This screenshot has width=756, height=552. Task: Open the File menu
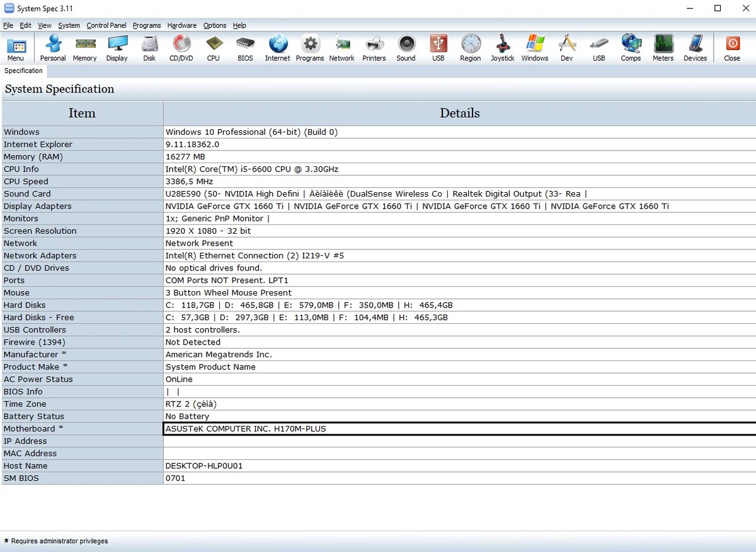(8, 25)
